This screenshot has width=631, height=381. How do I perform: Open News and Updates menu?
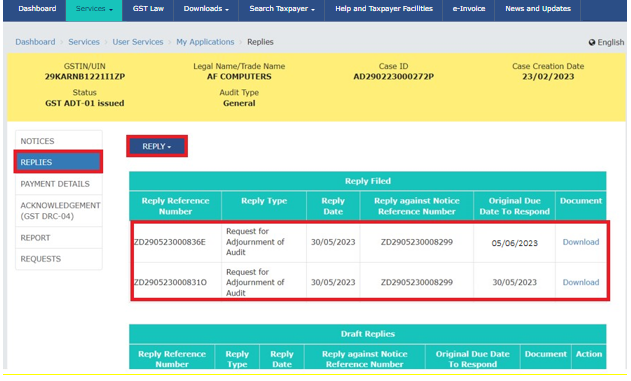pos(538,8)
